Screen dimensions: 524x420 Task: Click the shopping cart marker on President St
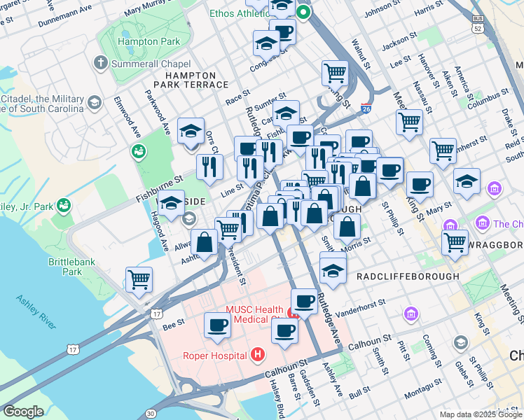point(228,232)
